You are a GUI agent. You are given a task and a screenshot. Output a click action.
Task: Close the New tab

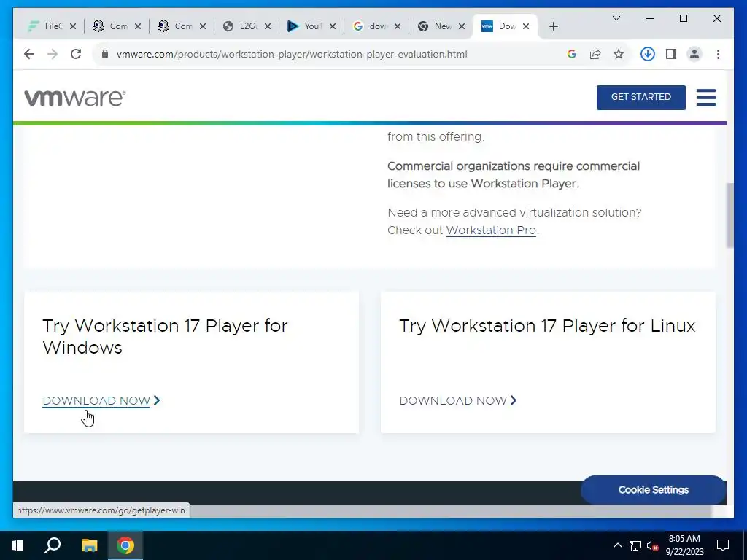tap(462, 26)
